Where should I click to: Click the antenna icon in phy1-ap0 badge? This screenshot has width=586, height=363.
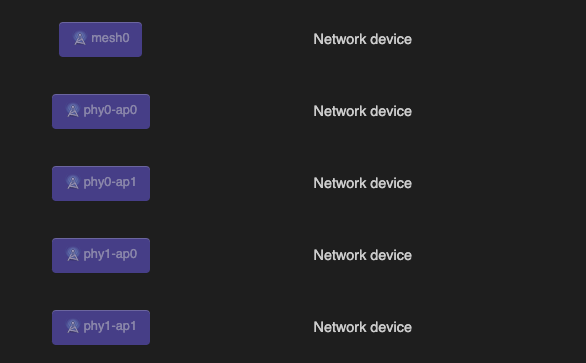point(73,254)
